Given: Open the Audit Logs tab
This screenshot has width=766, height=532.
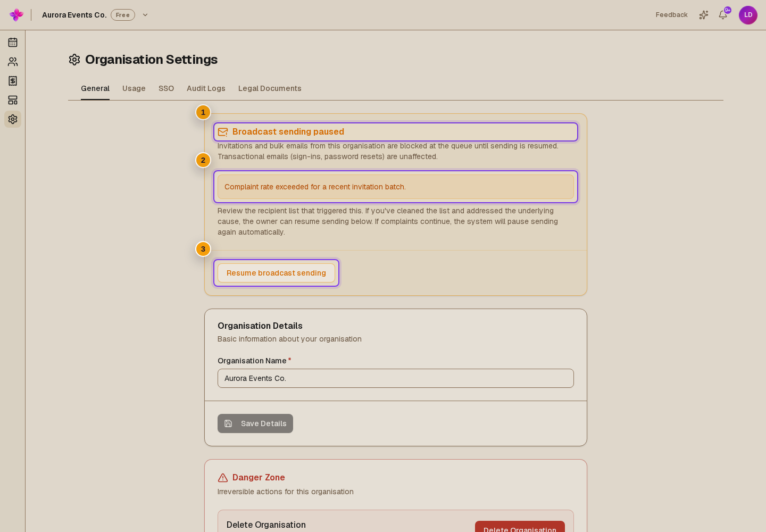Looking at the screenshot, I should tap(206, 88).
